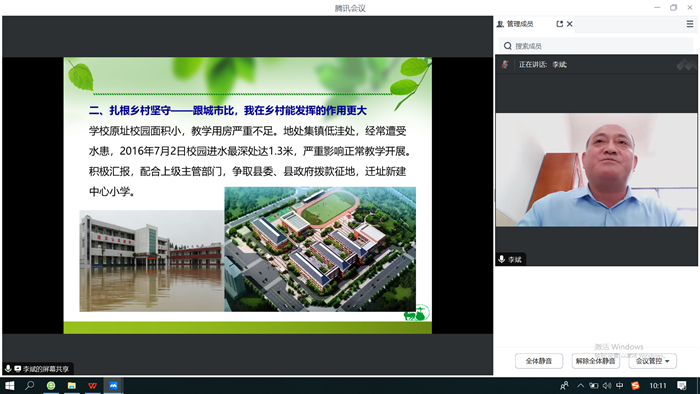Click the 解除全体静音 unmute all button
This screenshot has height=394, width=700.
point(596,361)
